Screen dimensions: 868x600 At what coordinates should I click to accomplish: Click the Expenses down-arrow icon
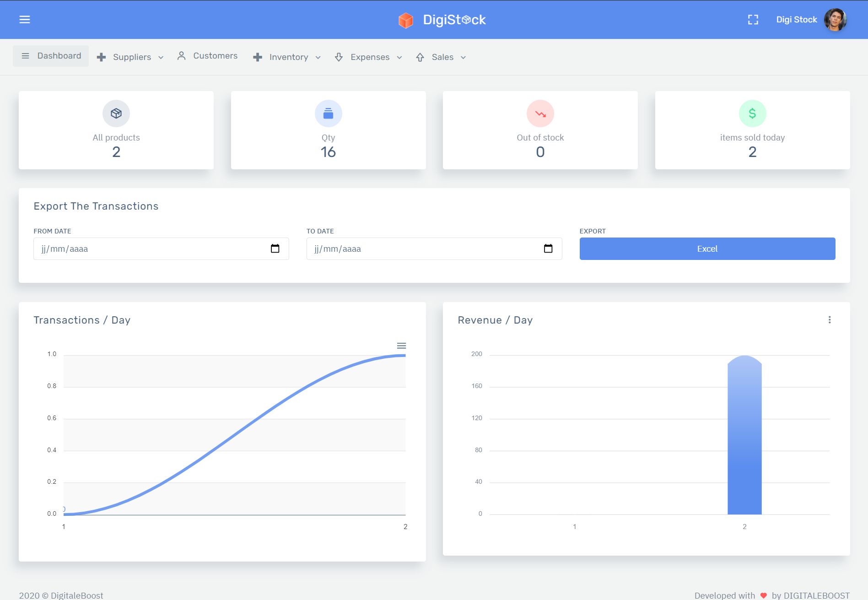339,57
